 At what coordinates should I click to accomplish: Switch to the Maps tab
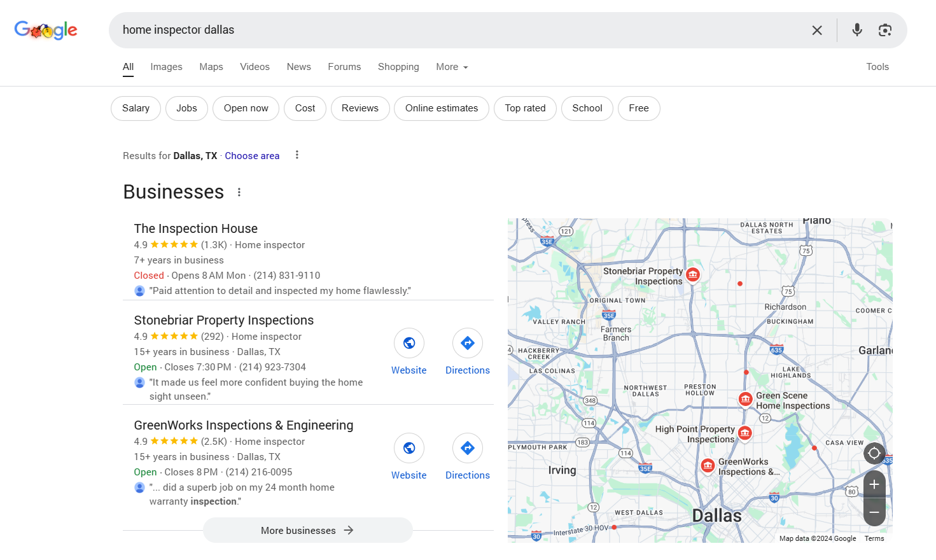pos(211,67)
